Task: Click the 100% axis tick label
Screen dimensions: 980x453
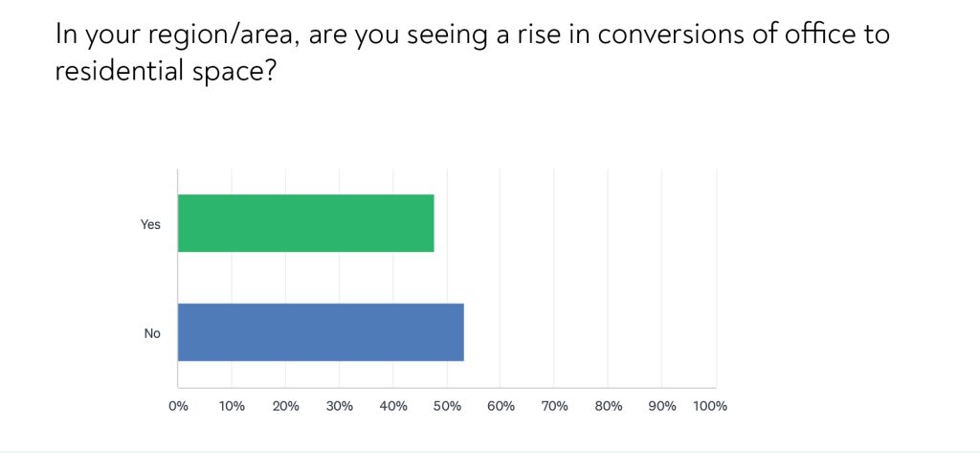Action: (710, 406)
